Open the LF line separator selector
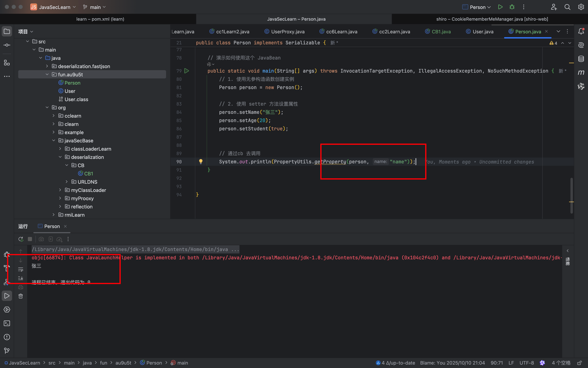Image resolution: width=588 pixels, height=368 pixels. 511,363
